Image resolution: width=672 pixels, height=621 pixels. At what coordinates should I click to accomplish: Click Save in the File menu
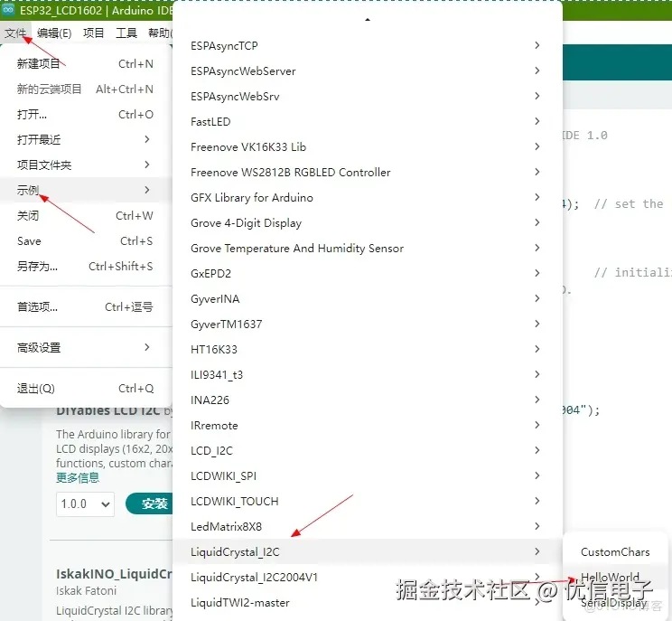[x=85, y=241]
